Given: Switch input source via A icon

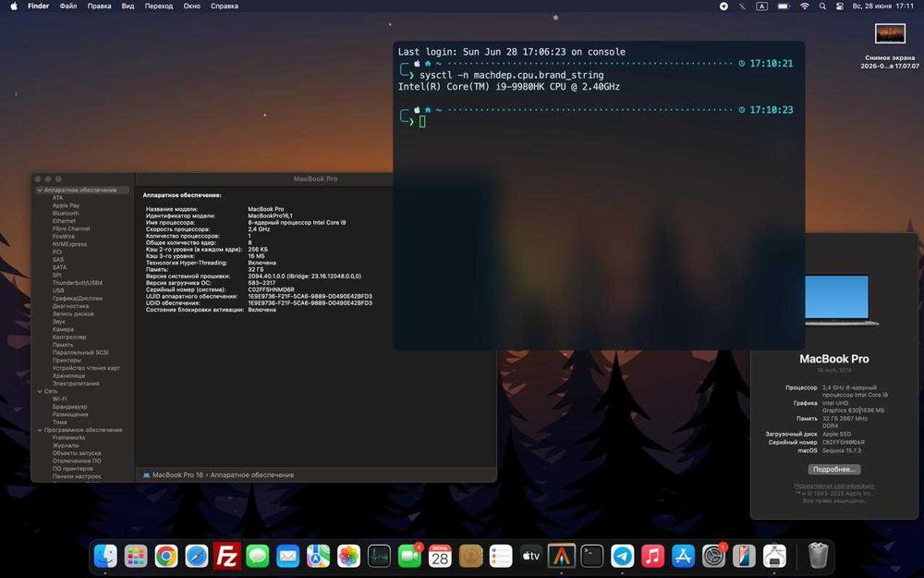Looking at the screenshot, I should tap(762, 6).
